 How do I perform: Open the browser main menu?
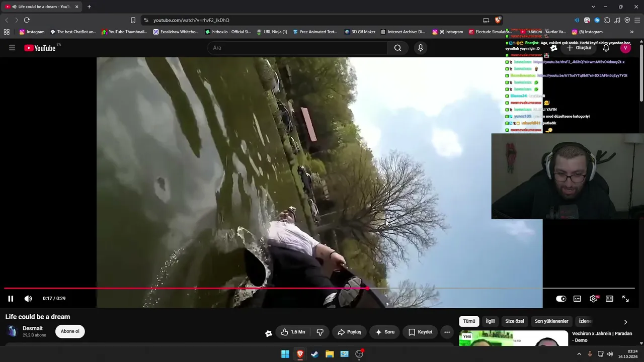[x=637, y=20]
